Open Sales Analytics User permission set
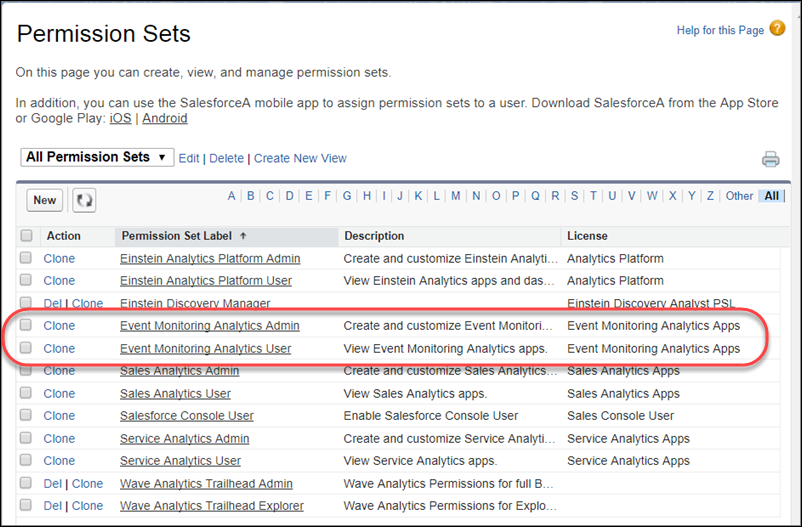This screenshot has height=527, width=802. [175, 393]
